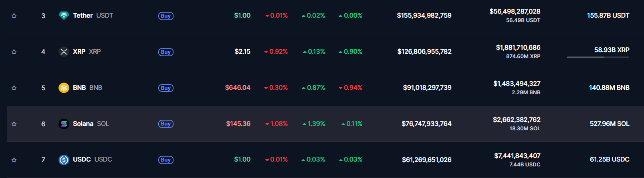
Task: Favorite Solana using its star icon
Action: coord(14,124)
